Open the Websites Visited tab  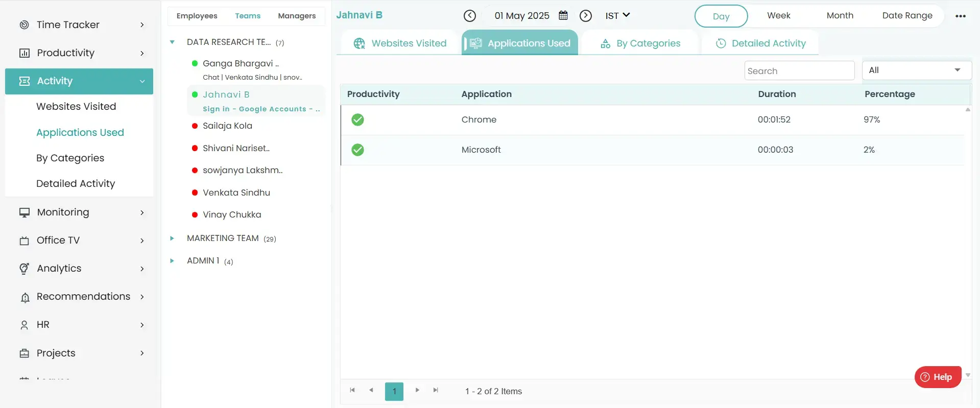click(400, 43)
